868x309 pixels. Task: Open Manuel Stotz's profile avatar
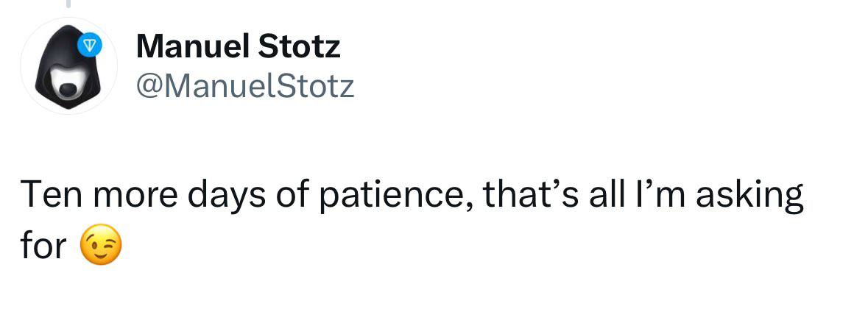click(68, 66)
